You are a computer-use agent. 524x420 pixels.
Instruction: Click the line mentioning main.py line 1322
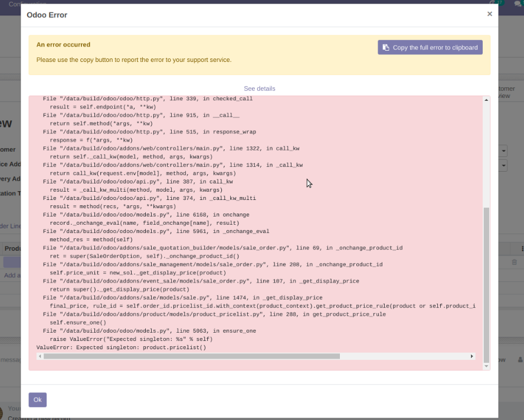coord(171,148)
